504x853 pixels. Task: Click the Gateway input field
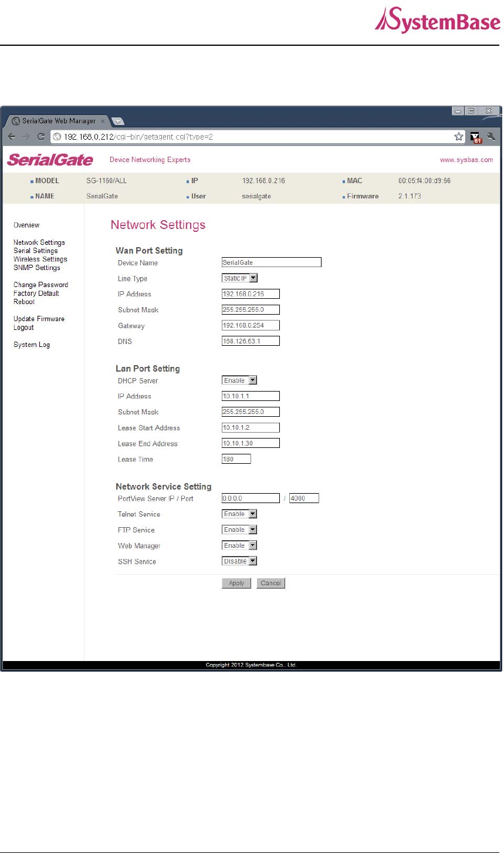click(251, 325)
